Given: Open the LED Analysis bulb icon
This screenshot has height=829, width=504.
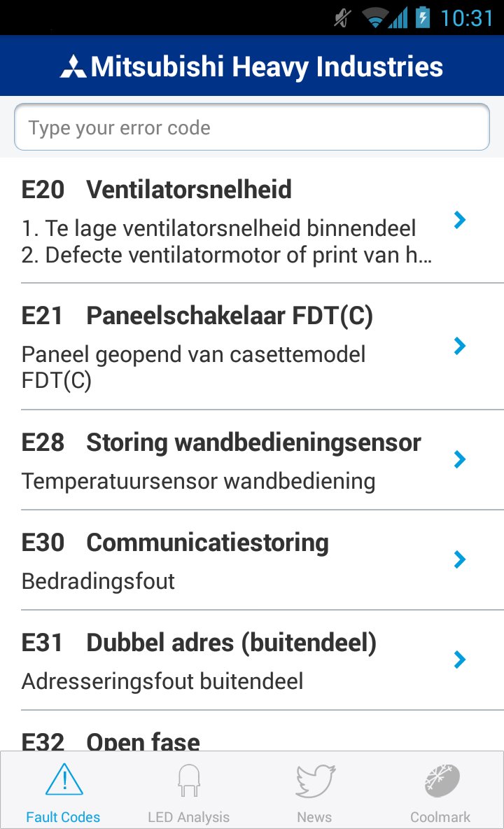Looking at the screenshot, I should tap(188, 780).
